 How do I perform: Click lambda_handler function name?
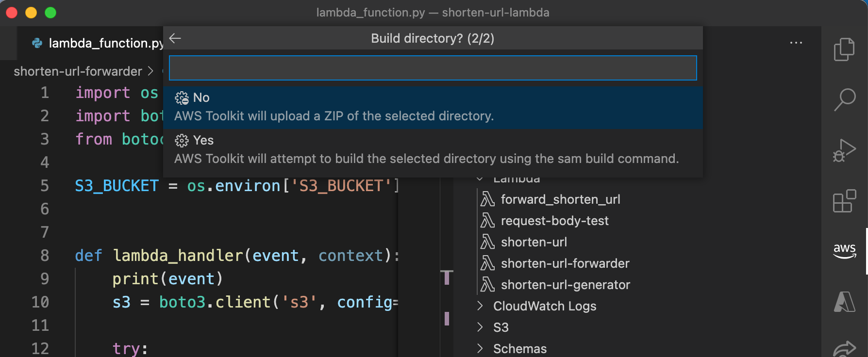click(x=178, y=256)
